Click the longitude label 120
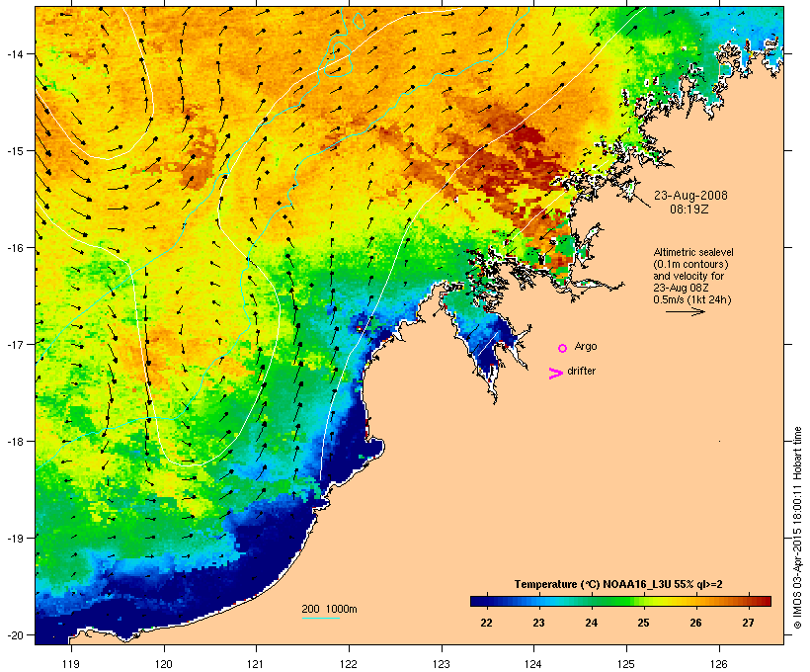 click(164, 663)
